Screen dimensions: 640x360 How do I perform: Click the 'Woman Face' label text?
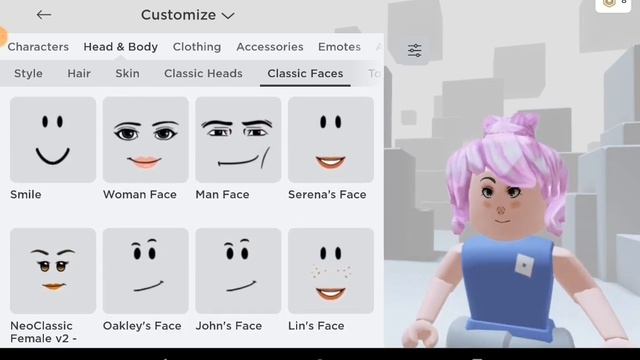coord(140,194)
